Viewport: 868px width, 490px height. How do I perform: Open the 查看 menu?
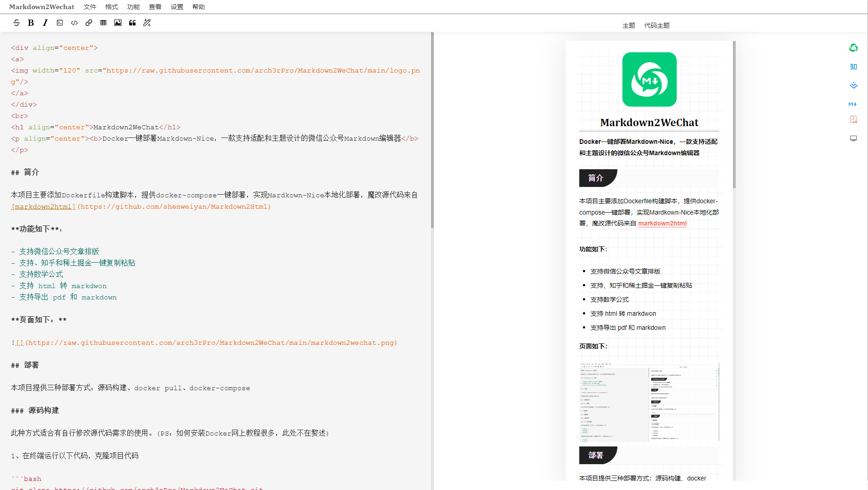click(155, 7)
